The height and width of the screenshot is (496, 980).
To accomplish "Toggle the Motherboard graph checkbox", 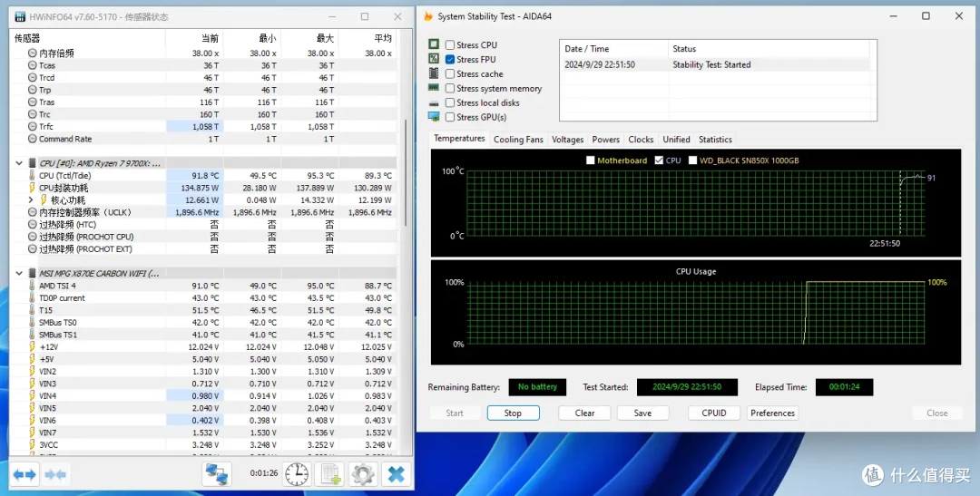I will click(591, 160).
